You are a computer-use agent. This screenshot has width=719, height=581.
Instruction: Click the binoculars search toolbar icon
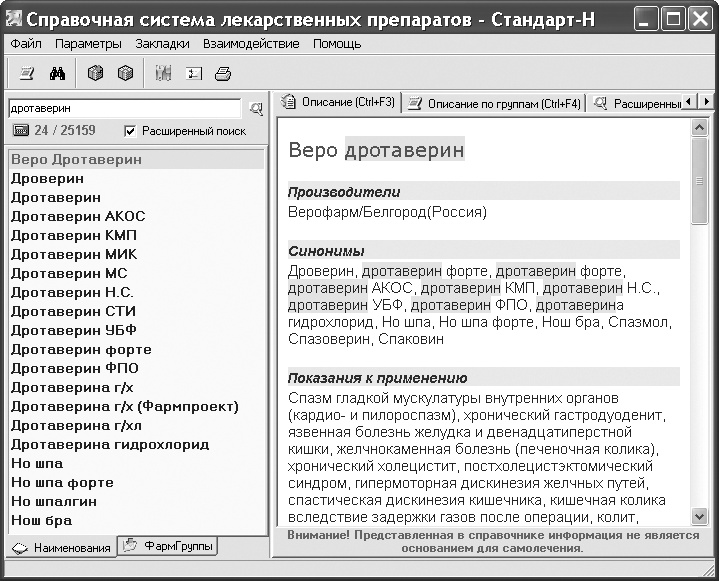(57, 73)
